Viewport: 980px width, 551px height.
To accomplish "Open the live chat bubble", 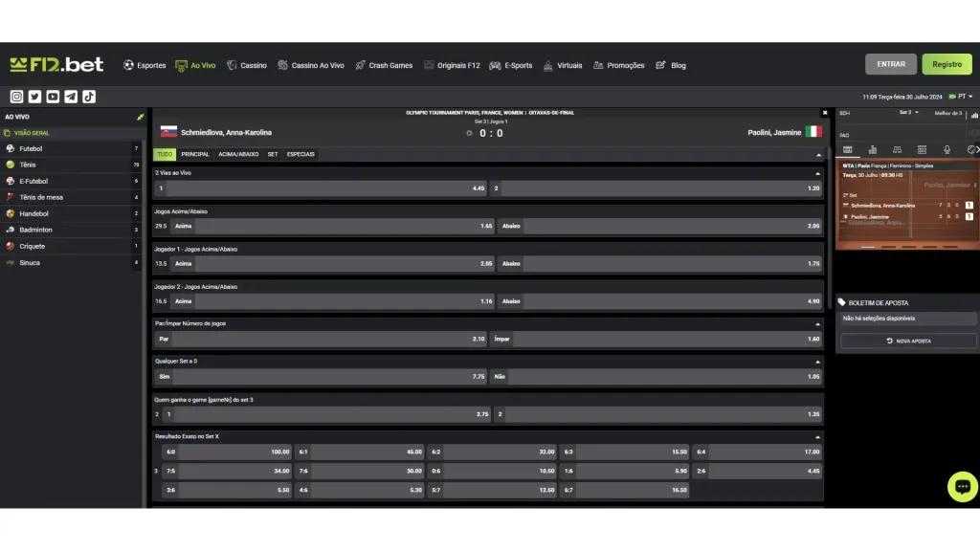I will 963,487.
